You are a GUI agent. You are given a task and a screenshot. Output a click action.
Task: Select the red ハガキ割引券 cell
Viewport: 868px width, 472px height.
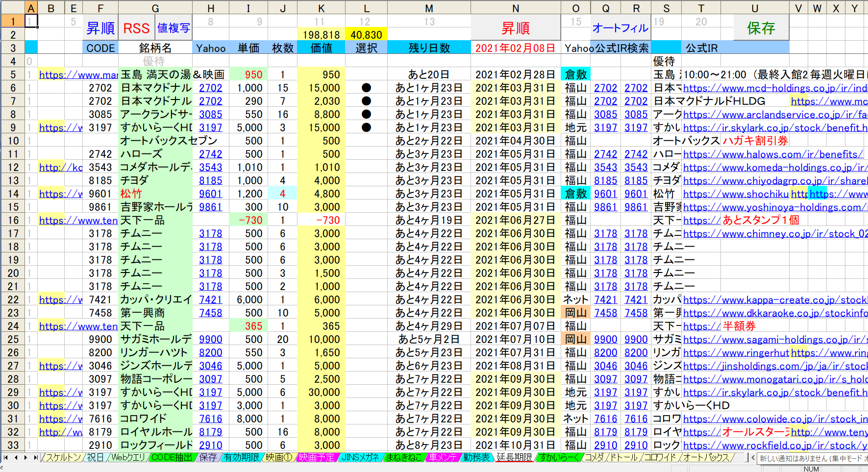click(755, 141)
